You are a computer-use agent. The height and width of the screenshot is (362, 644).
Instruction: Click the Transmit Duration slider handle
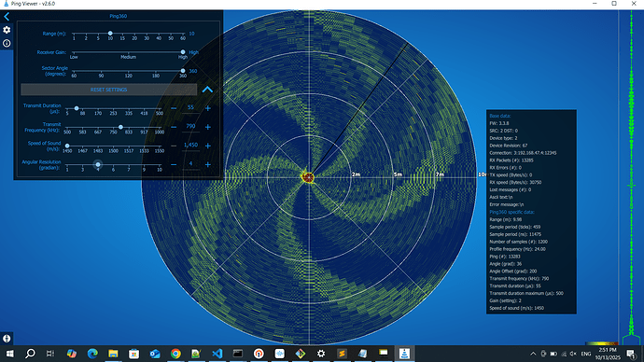[x=77, y=108]
